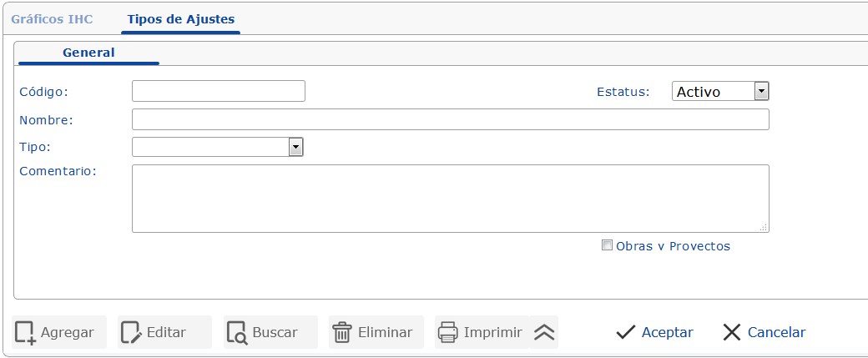Click into the Nombre input field

tap(450, 119)
